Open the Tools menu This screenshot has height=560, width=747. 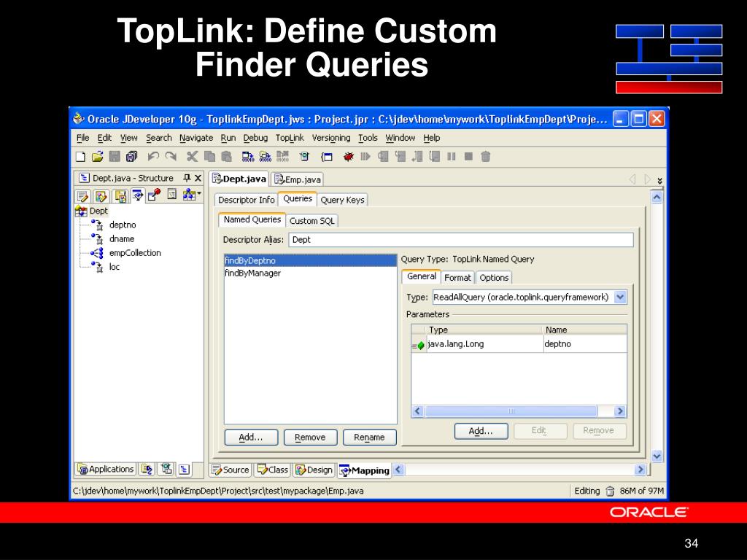pos(368,138)
